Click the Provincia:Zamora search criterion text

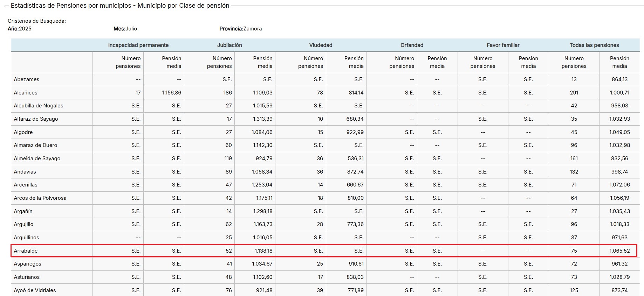[240, 29]
